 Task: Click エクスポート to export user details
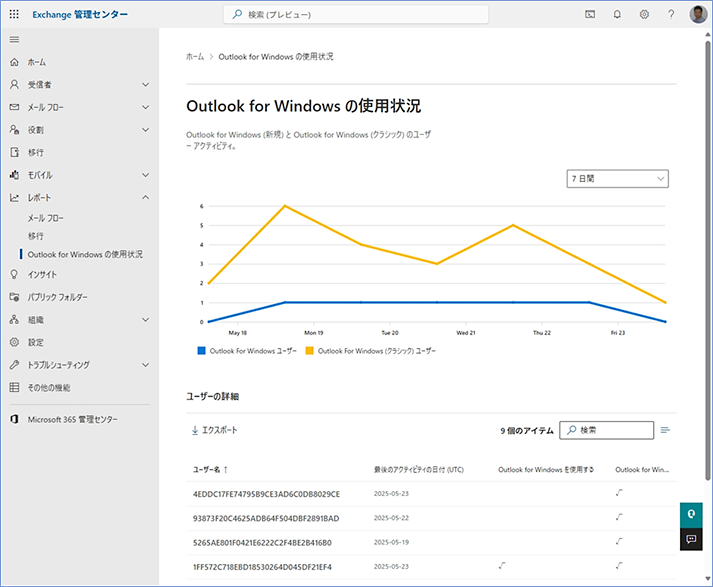coord(214,430)
